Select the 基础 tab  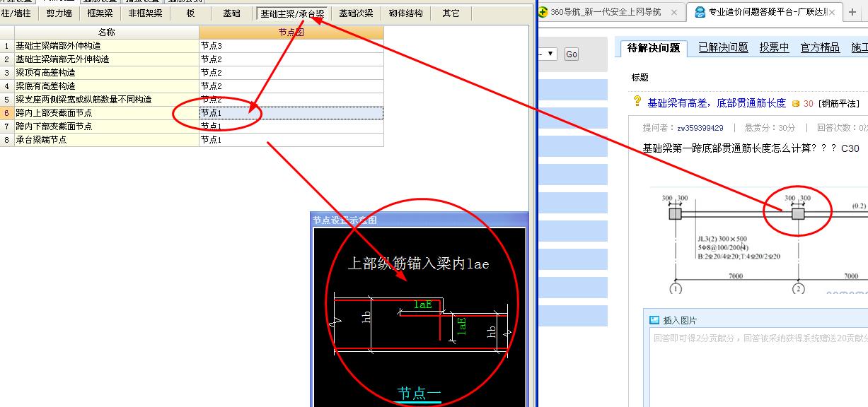tap(231, 13)
